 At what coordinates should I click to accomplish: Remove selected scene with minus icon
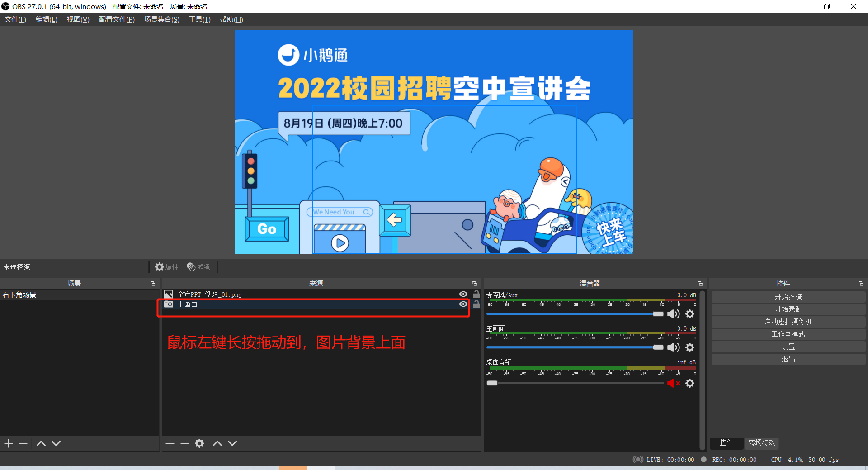(x=23, y=443)
